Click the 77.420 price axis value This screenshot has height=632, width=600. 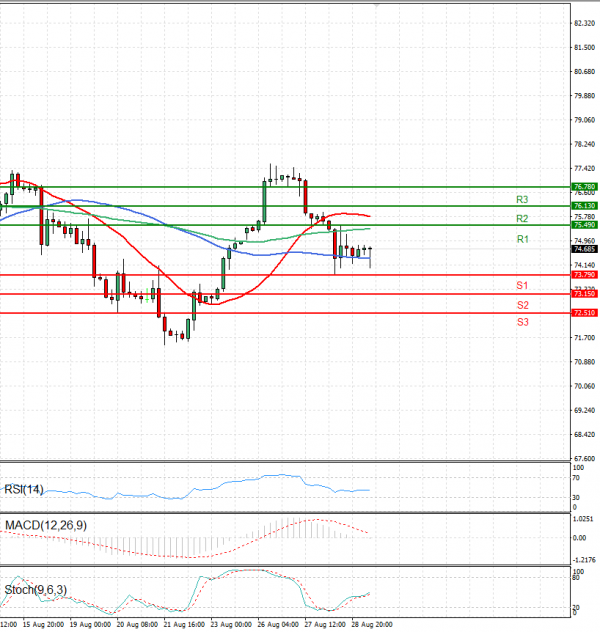tap(584, 168)
